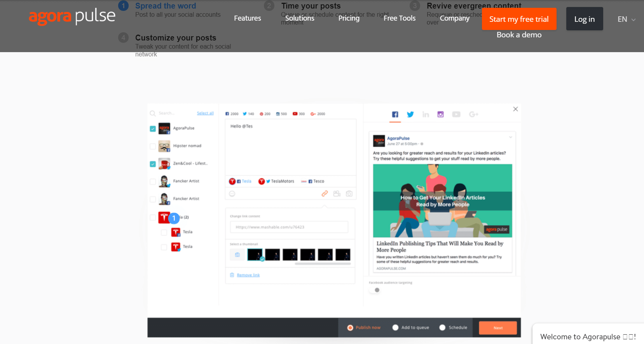Viewport: 644px width, 344px height.
Task: Select the checked first thumbnail image
Action: tap(255, 255)
